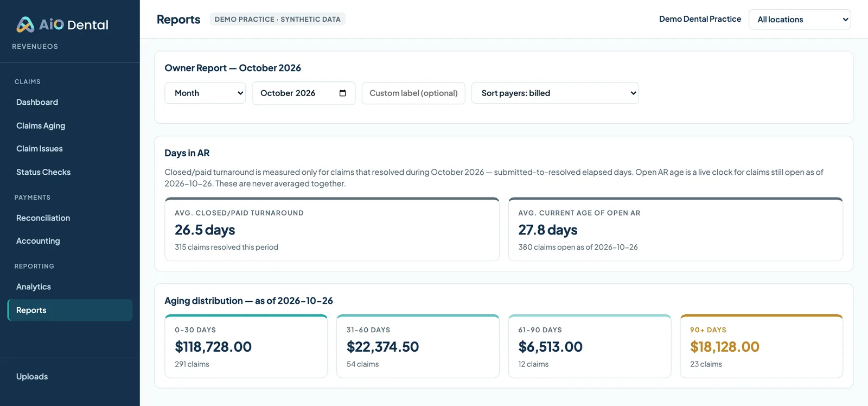Viewport: 868px width, 406px height.
Task: Expand the Sort payers: billed dropdown
Action: 555,93
